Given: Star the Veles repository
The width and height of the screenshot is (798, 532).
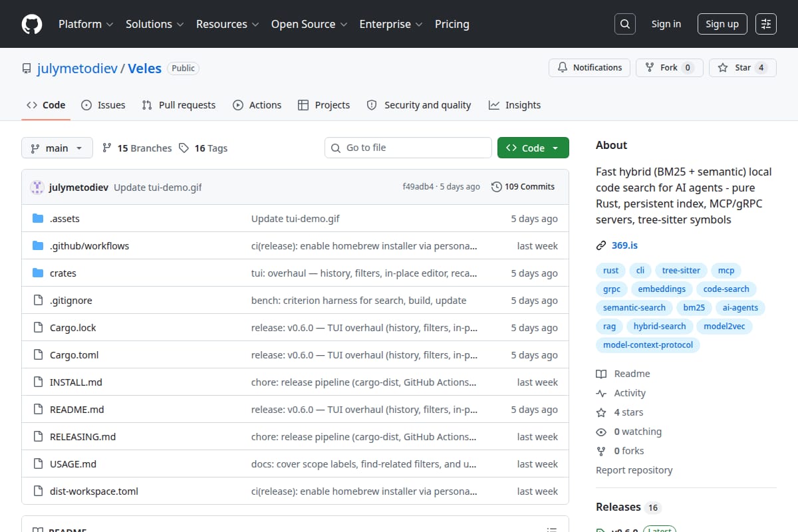Looking at the screenshot, I should 743,68.
